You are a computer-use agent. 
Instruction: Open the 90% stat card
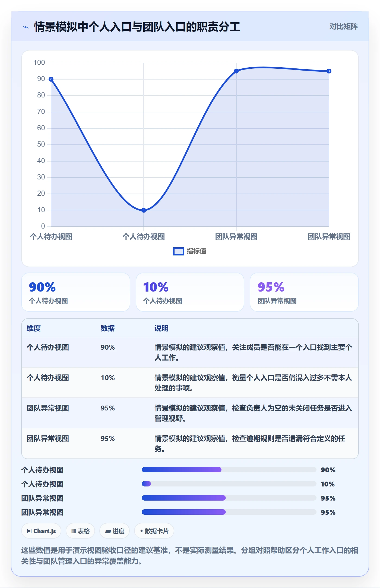pos(76,292)
